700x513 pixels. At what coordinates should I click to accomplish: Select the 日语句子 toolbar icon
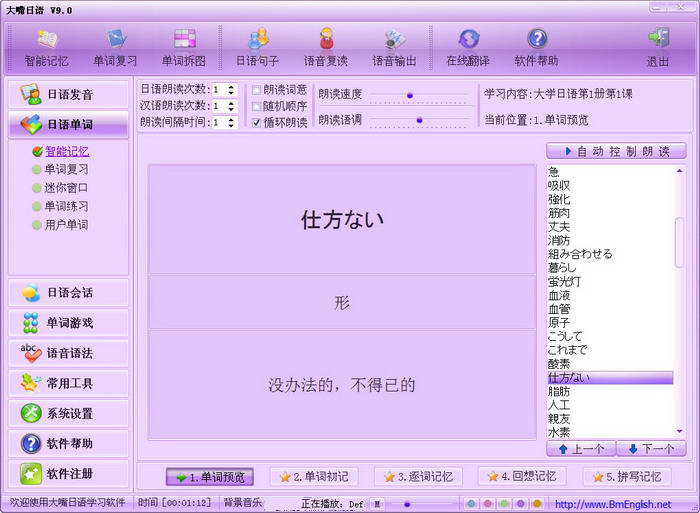pos(258,47)
